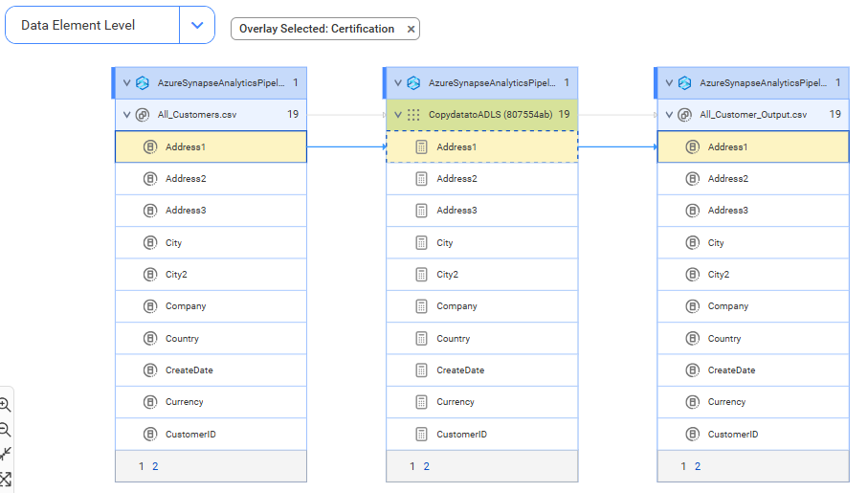Go to page 2 of All_Customer_Output.csv fields
868x493 pixels.
[x=698, y=466]
